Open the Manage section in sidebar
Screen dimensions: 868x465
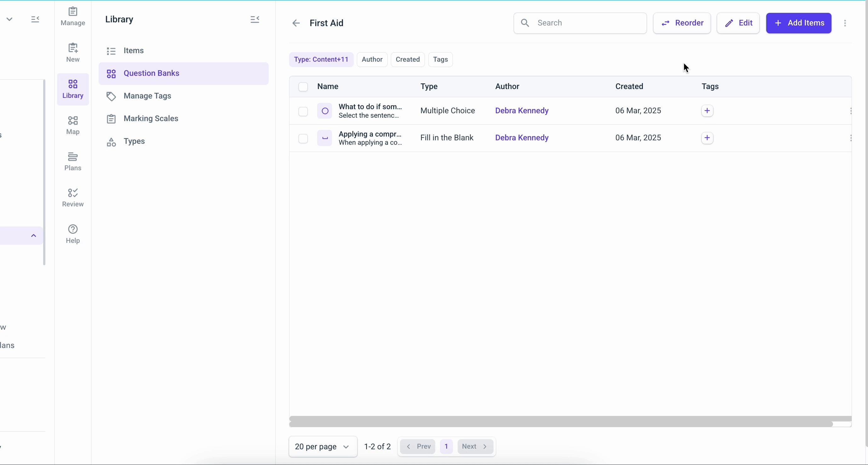tap(73, 16)
